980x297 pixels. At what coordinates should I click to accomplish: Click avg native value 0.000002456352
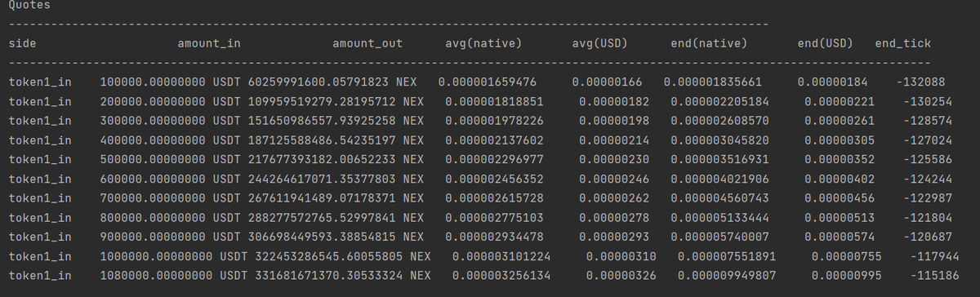(495, 179)
